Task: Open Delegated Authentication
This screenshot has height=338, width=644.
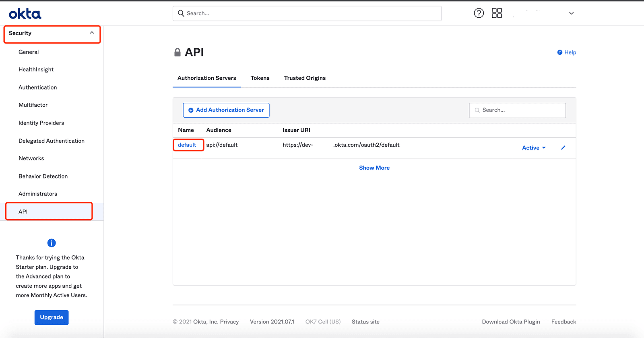Action: (52, 141)
